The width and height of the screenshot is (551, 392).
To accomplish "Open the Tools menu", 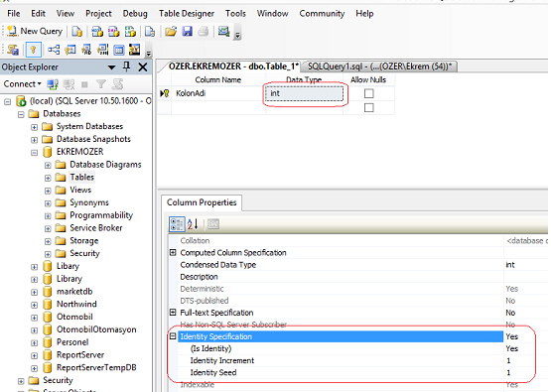I will coord(235,13).
